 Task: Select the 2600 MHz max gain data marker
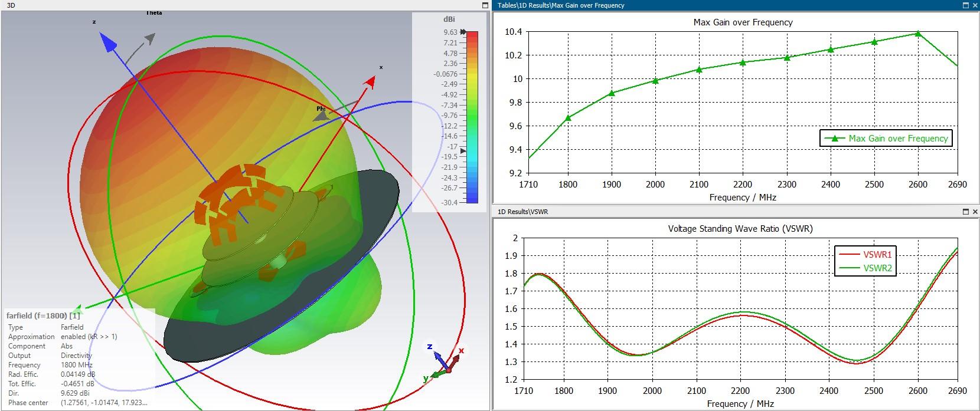pyautogui.click(x=917, y=34)
